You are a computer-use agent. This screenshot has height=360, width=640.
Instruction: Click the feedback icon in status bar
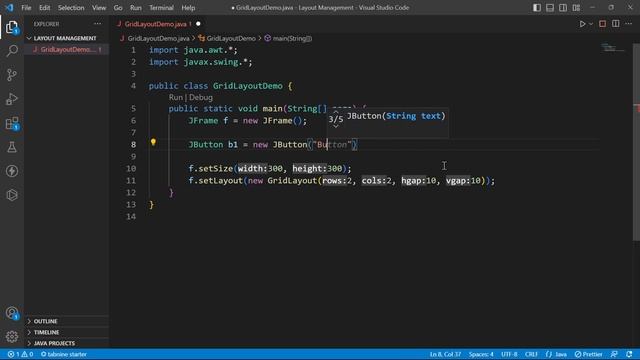[x=614, y=354]
